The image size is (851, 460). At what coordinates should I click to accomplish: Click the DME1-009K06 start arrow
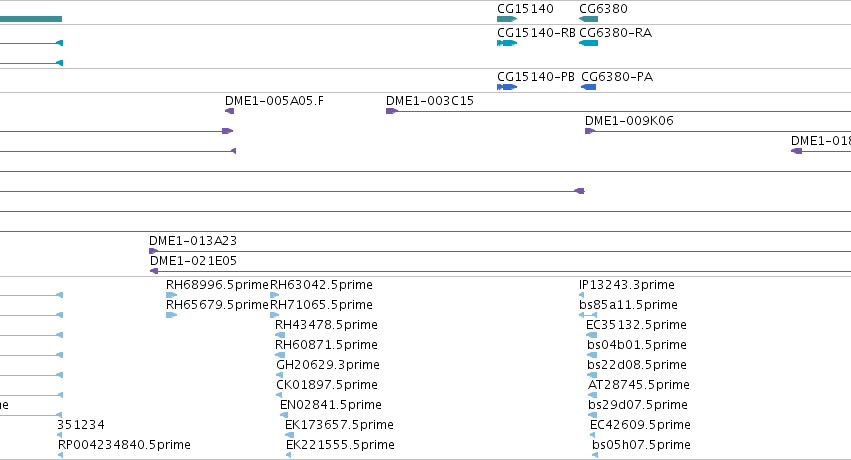[x=590, y=131]
